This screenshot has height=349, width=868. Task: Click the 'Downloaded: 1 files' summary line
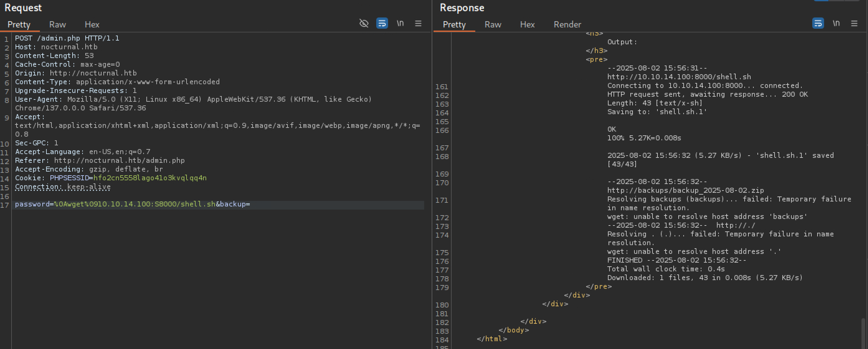(705, 278)
